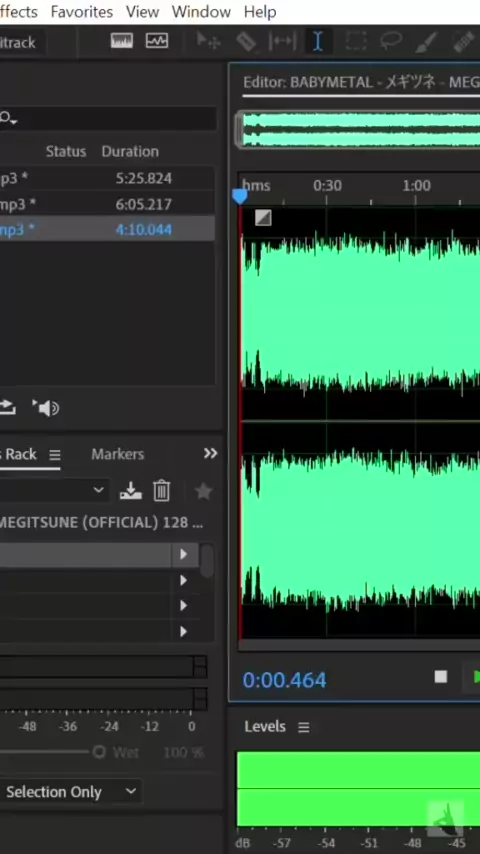This screenshot has width=480, height=854.
Task: Expand the first effect slot arrow
Action: (184, 554)
